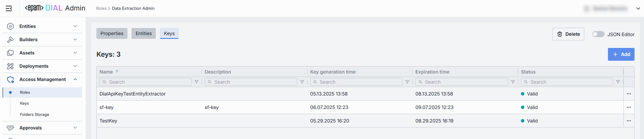The width and height of the screenshot is (644, 139).
Task: Click the Add key button
Action: click(621, 54)
